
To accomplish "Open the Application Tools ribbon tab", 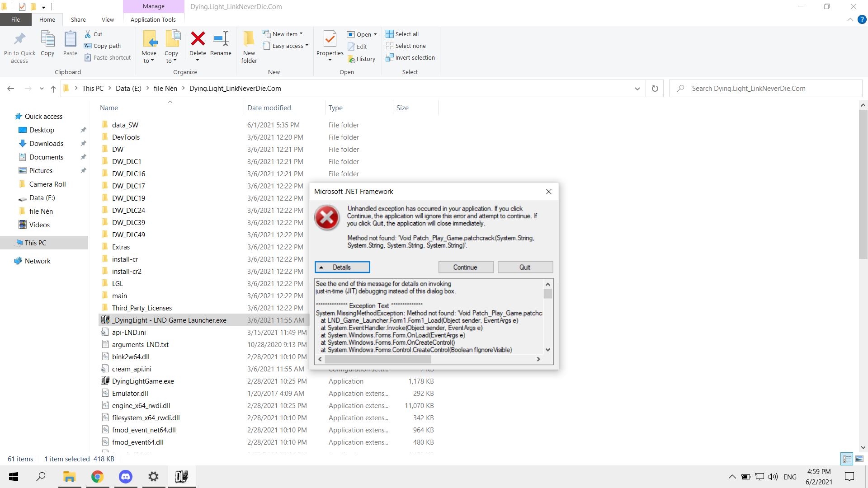I will tap(153, 20).
